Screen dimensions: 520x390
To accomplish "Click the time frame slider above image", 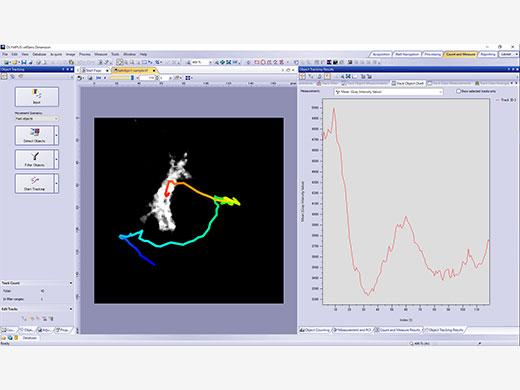I will click(122, 78).
